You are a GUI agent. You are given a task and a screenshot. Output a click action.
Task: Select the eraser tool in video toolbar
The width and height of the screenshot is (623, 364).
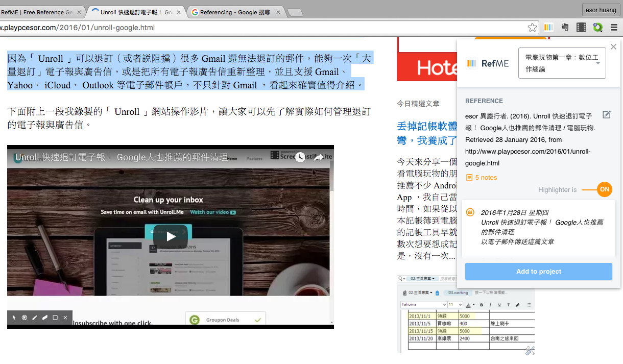point(45,318)
